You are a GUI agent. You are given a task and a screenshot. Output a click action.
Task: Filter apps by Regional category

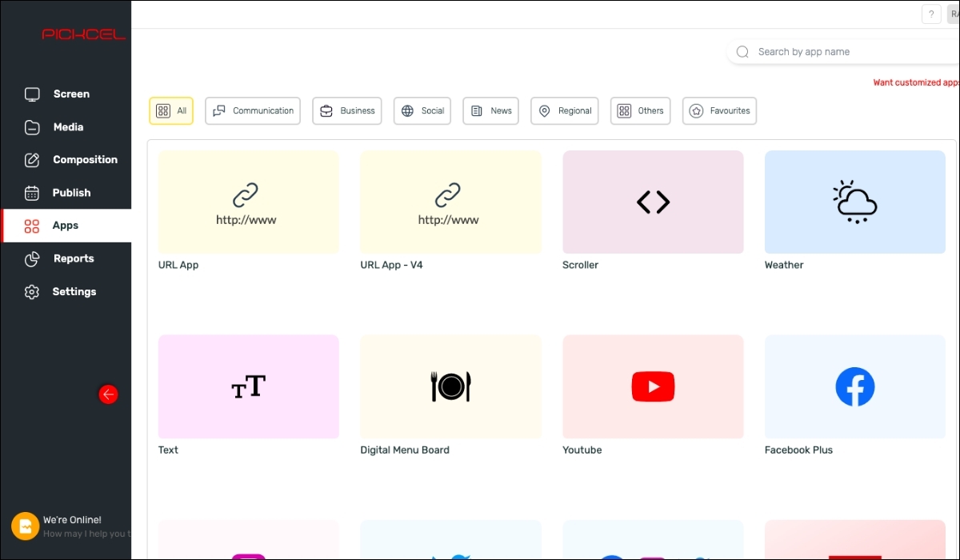coord(565,111)
